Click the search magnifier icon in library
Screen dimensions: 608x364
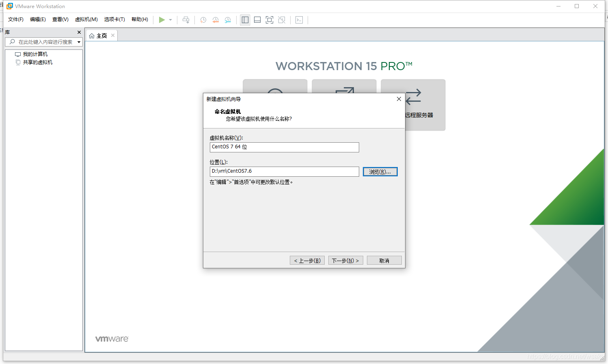click(x=12, y=42)
